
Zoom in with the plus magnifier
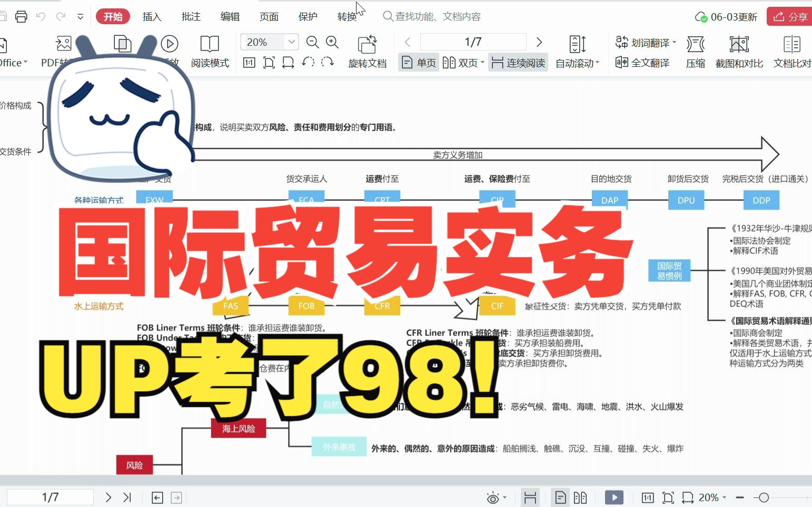(x=332, y=42)
